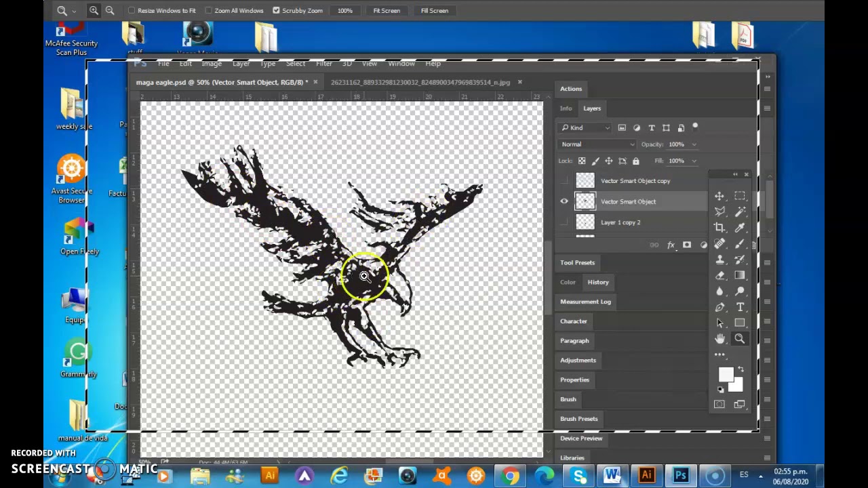
Task: Collapse the floating toolbox double arrow
Action: [735, 175]
